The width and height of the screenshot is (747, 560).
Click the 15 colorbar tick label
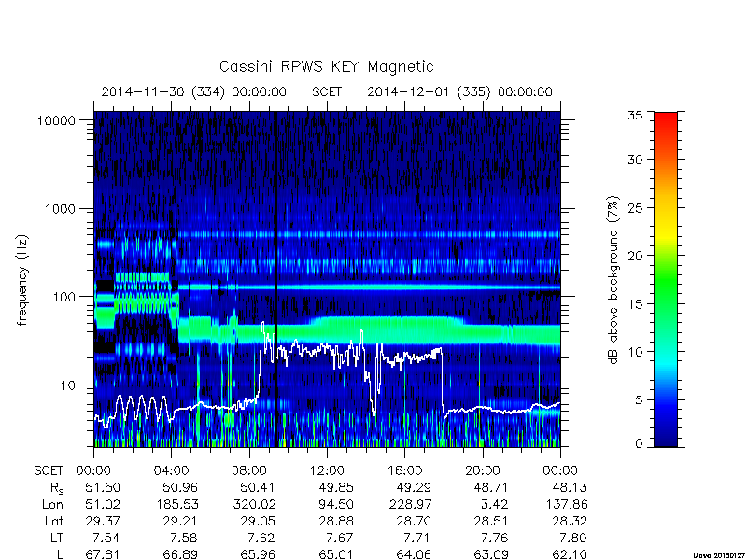[x=634, y=304]
